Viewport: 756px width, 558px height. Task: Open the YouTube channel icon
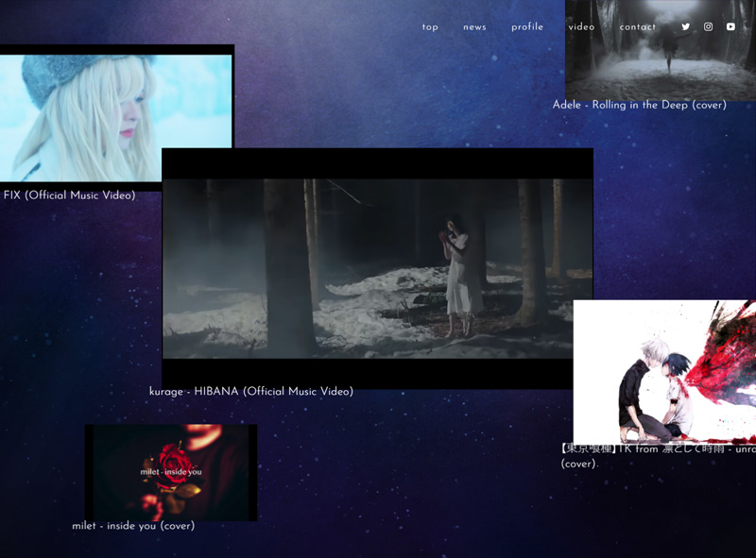coord(730,27)
